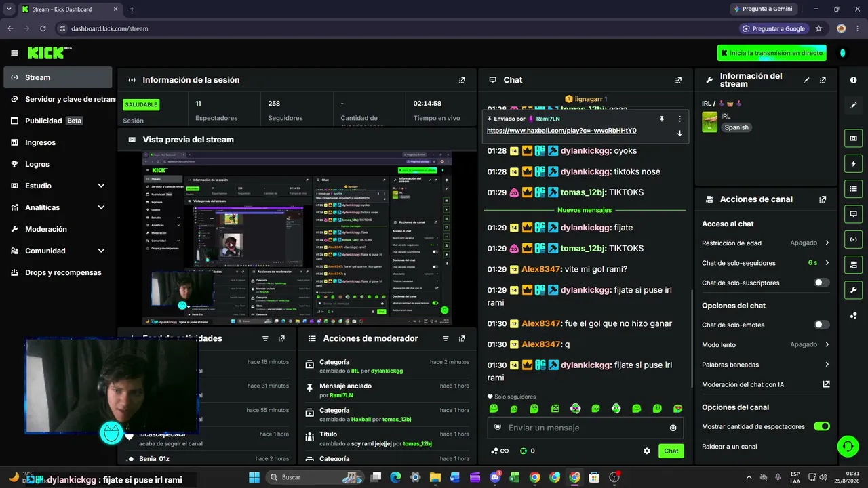868x488 pixels.
Task: Open chat settings gear icon
Action: pyautogui.click(x=647, y=451)
